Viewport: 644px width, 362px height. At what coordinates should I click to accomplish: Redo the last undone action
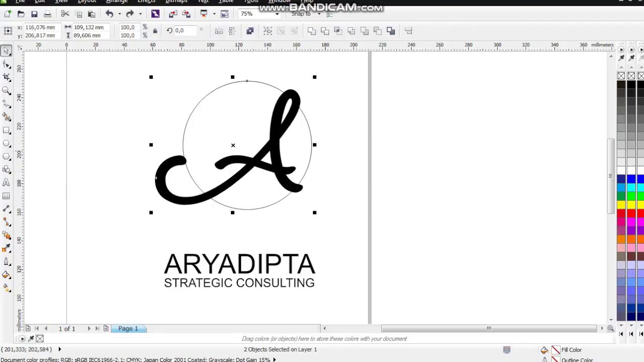click(x=130, y=14)
